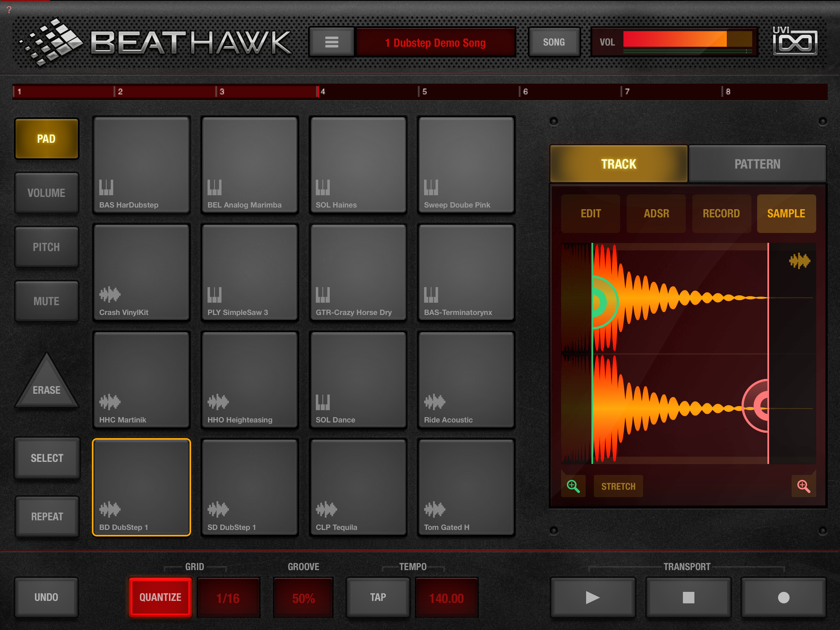The height and width of the screenshot is (630, 840).
Task: Trigger the BEL Analog Marimba pad
Action: click(250, 164)
